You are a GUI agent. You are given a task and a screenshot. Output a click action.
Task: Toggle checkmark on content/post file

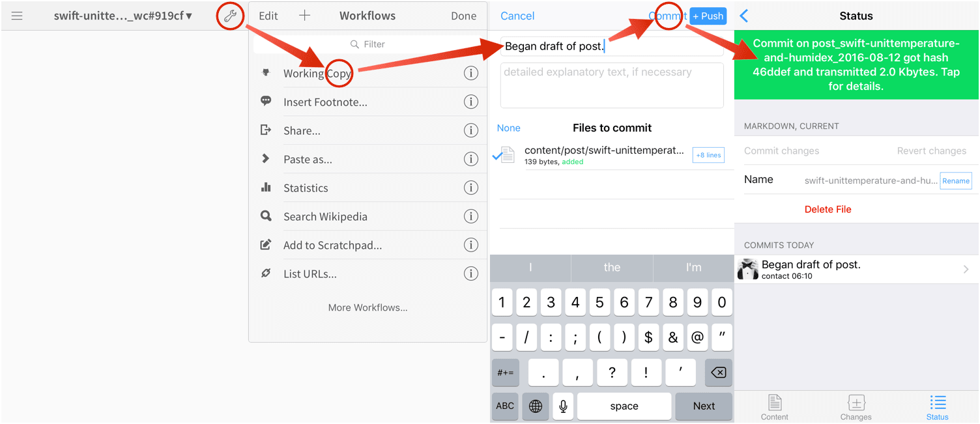point(498,155)
